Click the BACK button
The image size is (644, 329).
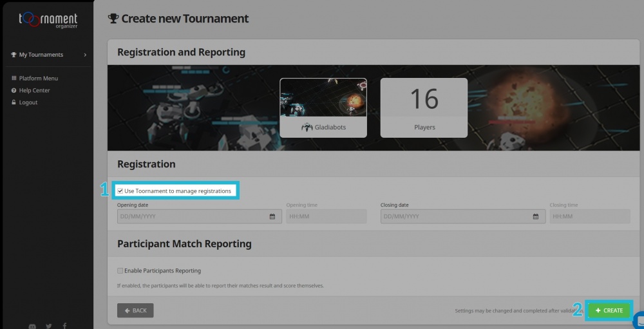pos(135,310)
